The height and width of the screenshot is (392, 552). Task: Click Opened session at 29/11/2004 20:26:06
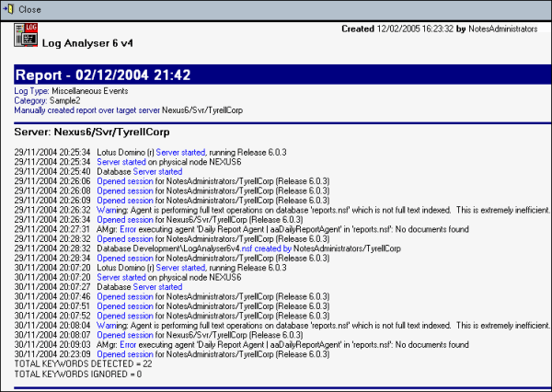click(125, 181)
